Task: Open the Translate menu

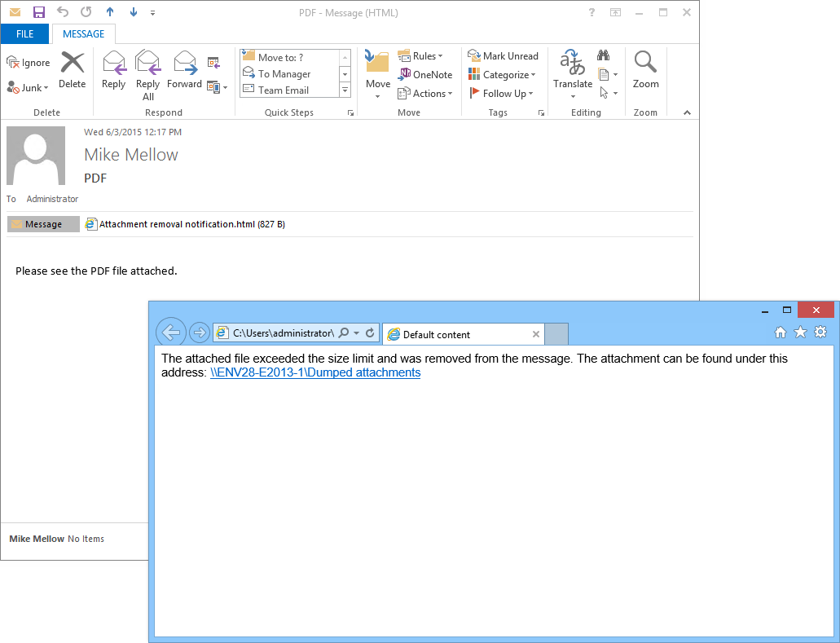Action: click(573, 74)
